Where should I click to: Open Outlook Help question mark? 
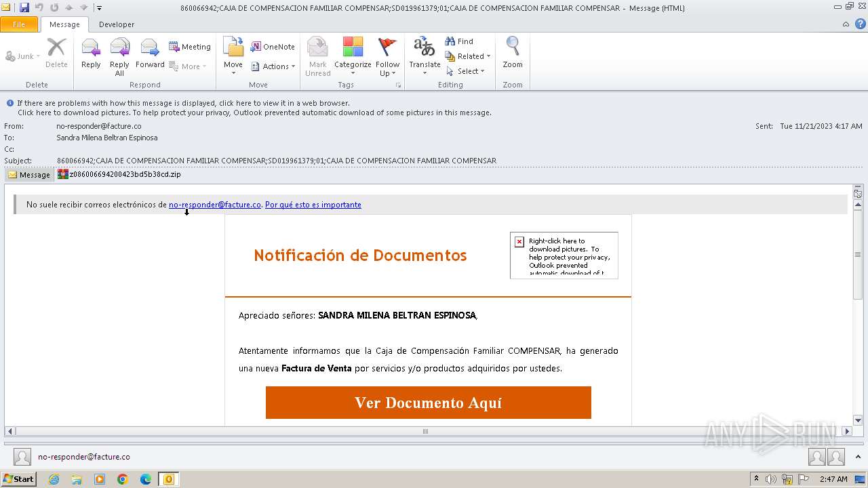click(x=860, y=24)
